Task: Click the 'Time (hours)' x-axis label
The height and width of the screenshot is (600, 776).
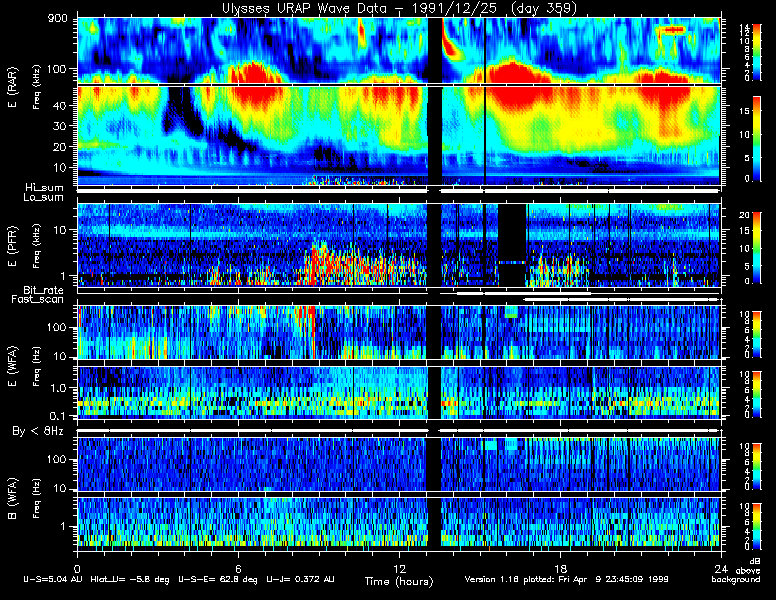Action: [399, 581]
